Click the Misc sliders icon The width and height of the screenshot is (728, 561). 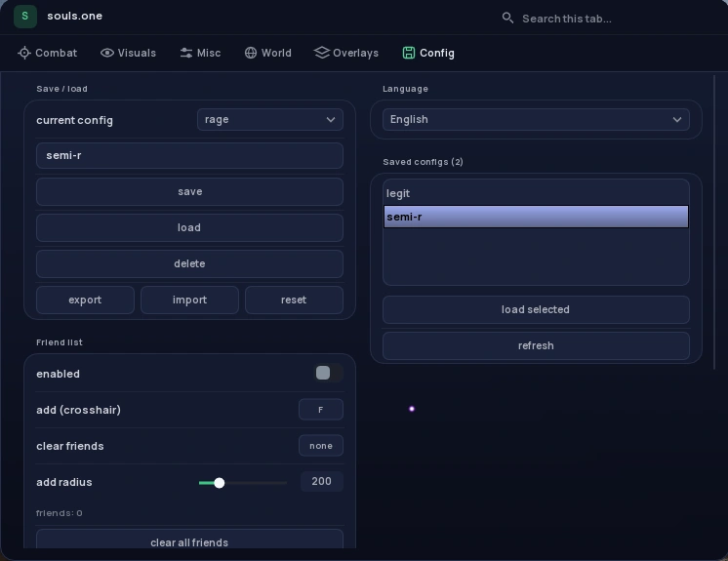coord(186,53)
